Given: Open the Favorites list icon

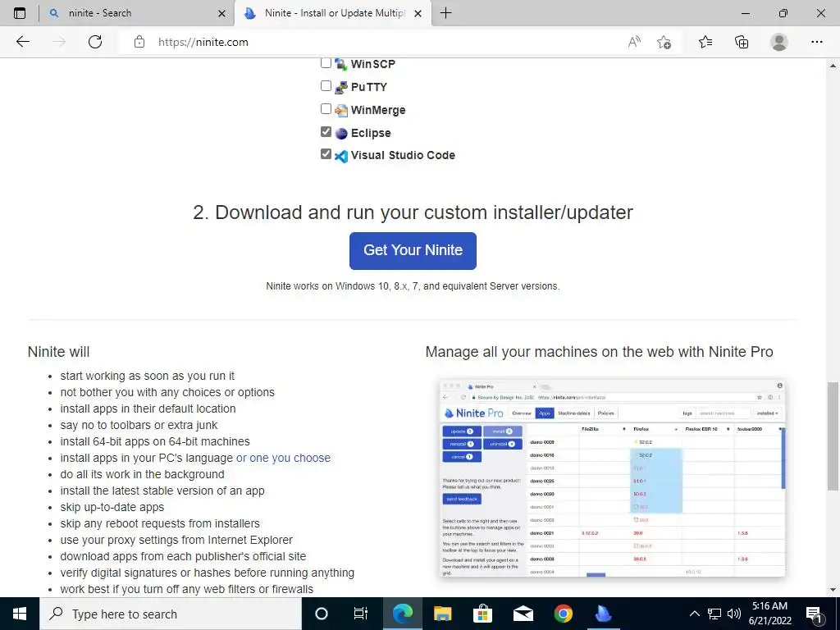Looking at the screenshot, I should 705,42.
